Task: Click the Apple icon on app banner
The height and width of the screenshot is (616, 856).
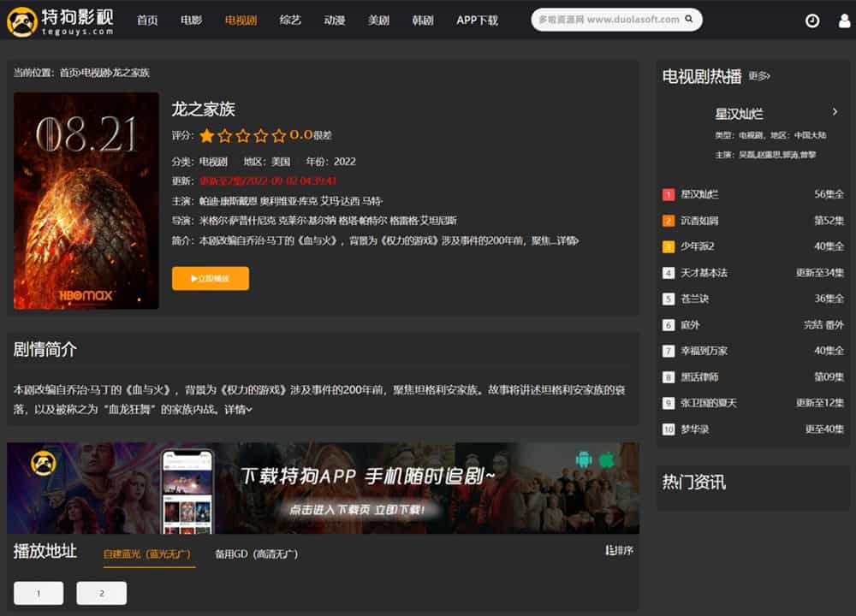Action: coord(606,460)
